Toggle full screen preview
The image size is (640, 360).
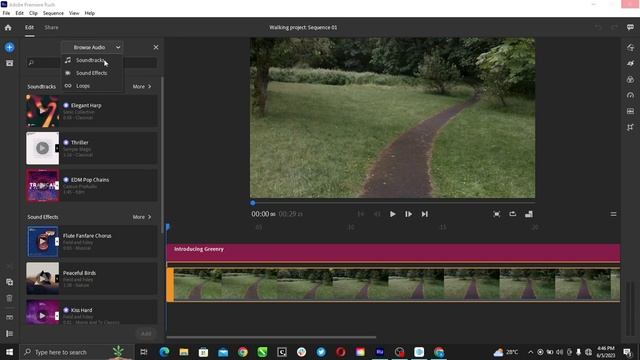[x=496, y=214]
